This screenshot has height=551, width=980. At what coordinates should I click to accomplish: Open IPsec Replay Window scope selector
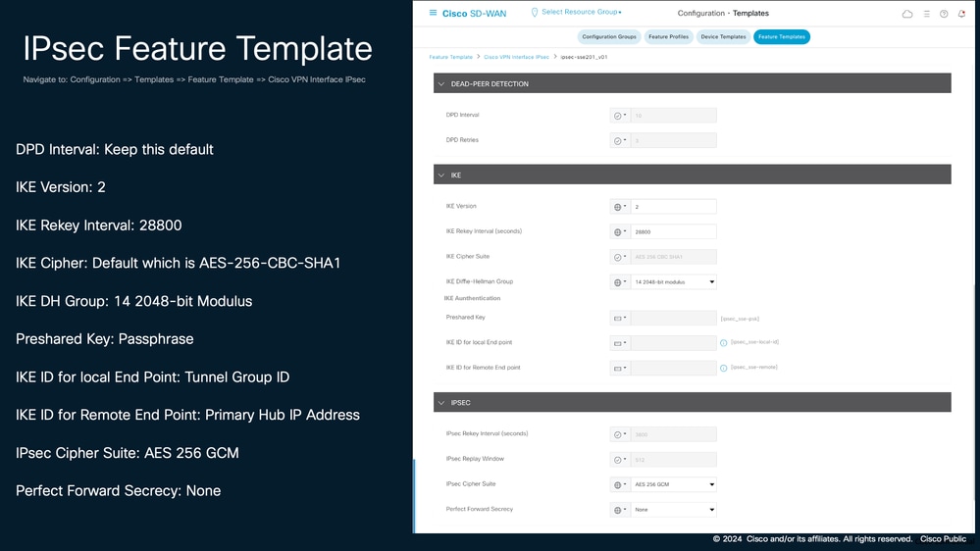click(x=620, y=460)
